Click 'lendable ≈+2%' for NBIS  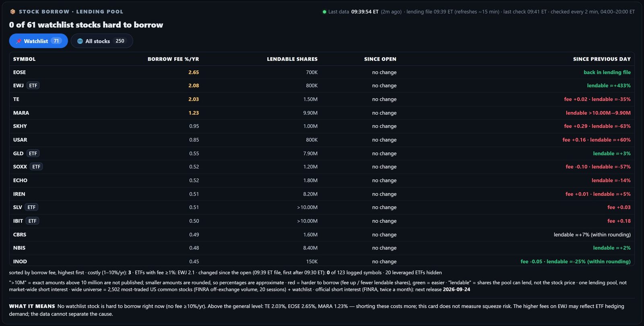coord(612,248)
